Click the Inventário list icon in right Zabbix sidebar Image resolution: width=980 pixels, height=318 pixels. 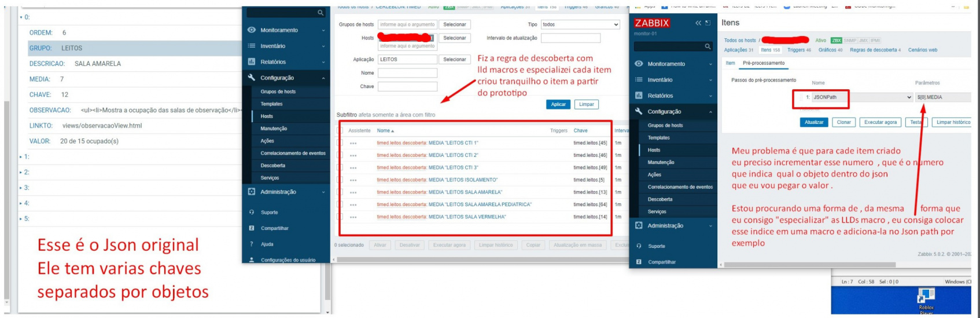click(639, 79)
